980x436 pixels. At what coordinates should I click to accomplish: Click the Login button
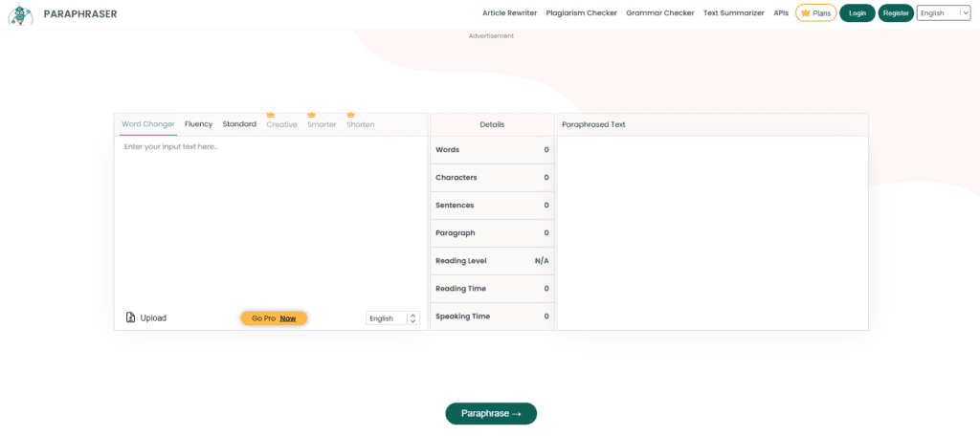pos(857,13)
